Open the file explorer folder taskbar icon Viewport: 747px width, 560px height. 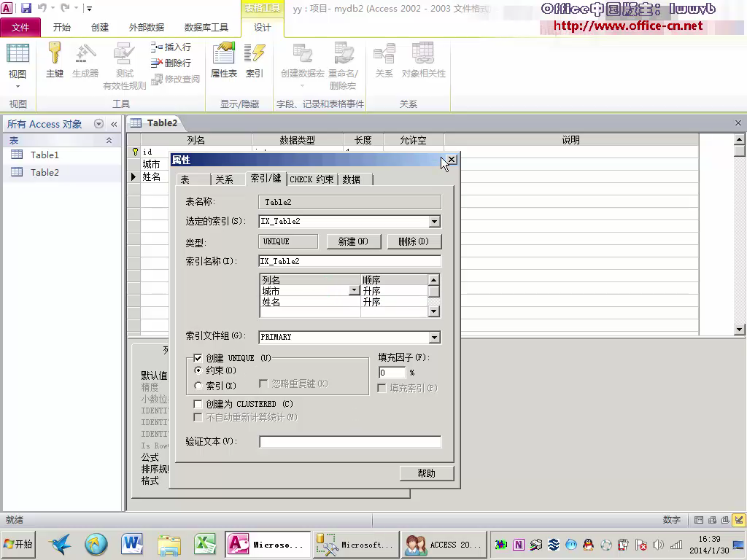(x=169, y=544)
